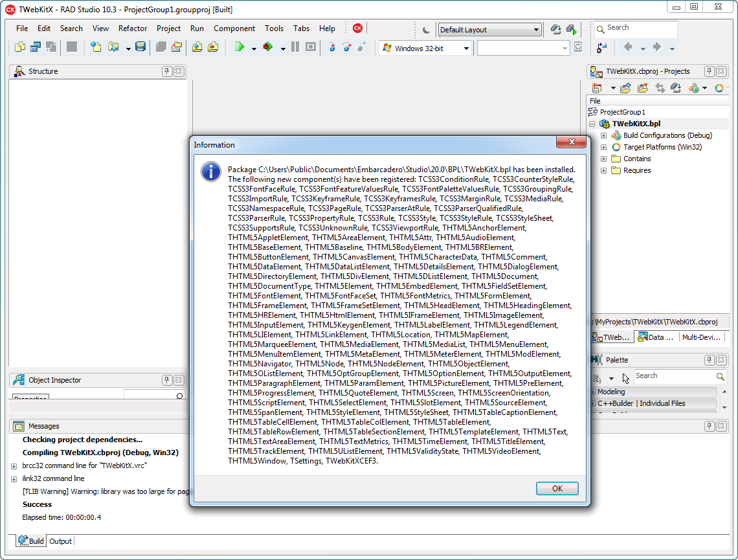The width and height of the screenshot is (738, 560).
Task: Pin the Palette panel
Action: click(710, 360)
